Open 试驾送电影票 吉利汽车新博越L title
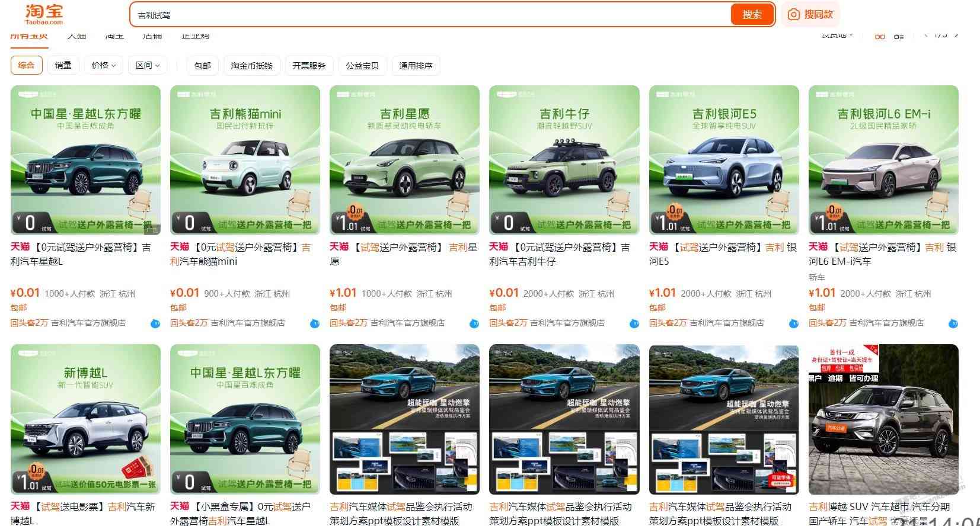This screenshot has width=980, height=526. pos(82,514)
